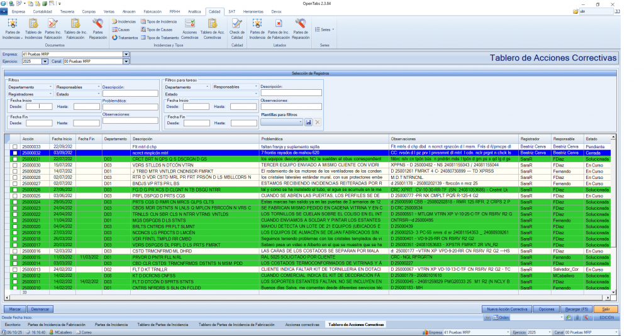Open Partes de Fabricación in Listados group

tap(279, 27)
